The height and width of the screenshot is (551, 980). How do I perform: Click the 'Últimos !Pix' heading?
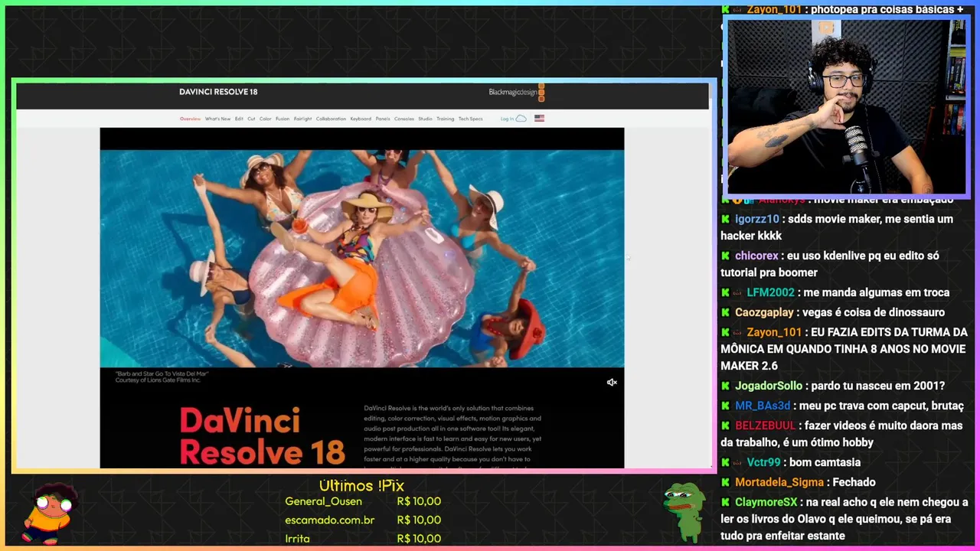(x=361, y=486)
